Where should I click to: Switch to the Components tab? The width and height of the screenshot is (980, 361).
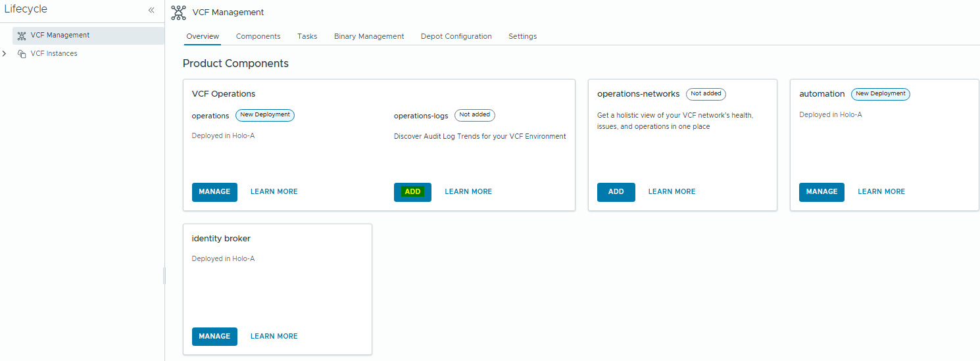coord(258,37)
